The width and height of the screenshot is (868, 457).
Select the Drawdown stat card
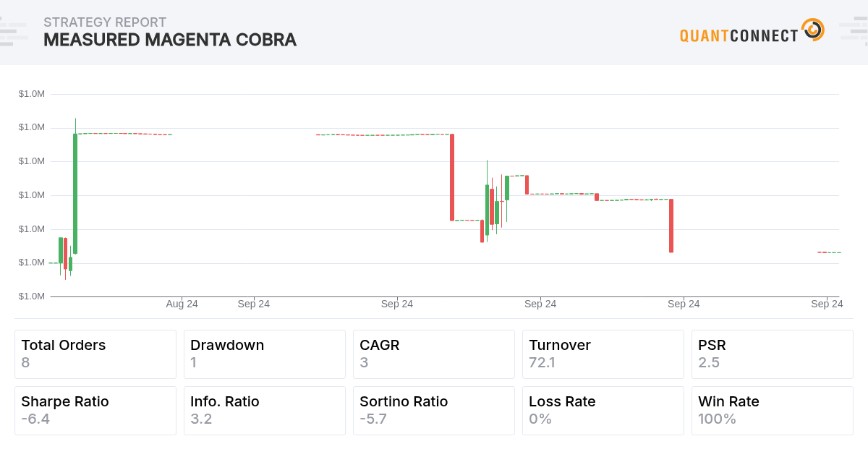(265, 354)
